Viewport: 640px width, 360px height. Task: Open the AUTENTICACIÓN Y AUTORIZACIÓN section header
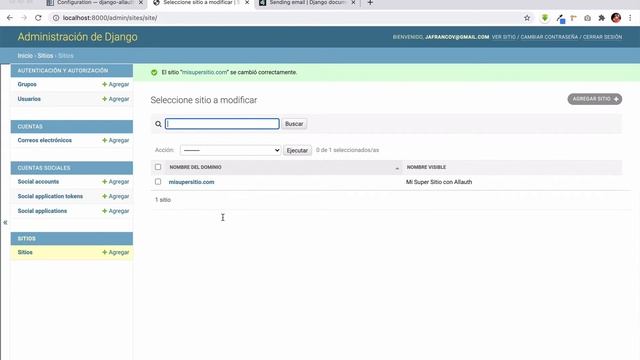pyautogui.click(x=63, y=71)
